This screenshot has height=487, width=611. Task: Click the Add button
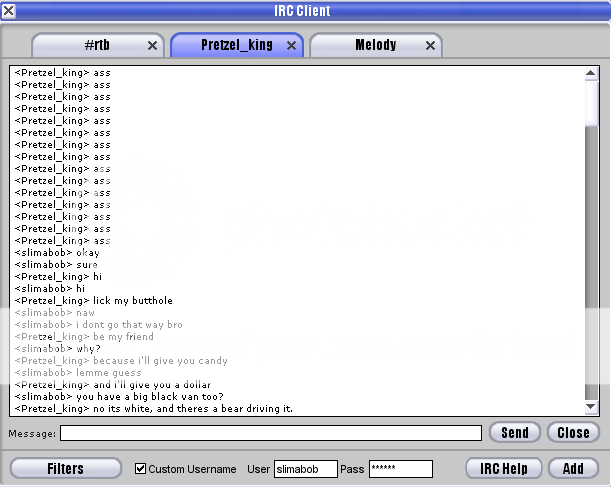coord(573,468)
